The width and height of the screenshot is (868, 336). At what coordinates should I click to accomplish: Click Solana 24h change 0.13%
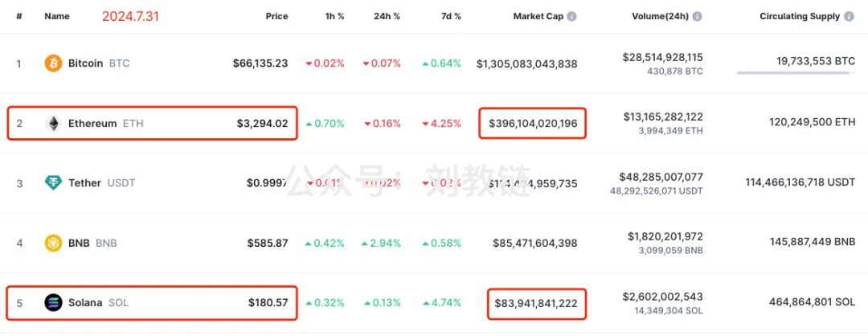[x=382, y=303]
